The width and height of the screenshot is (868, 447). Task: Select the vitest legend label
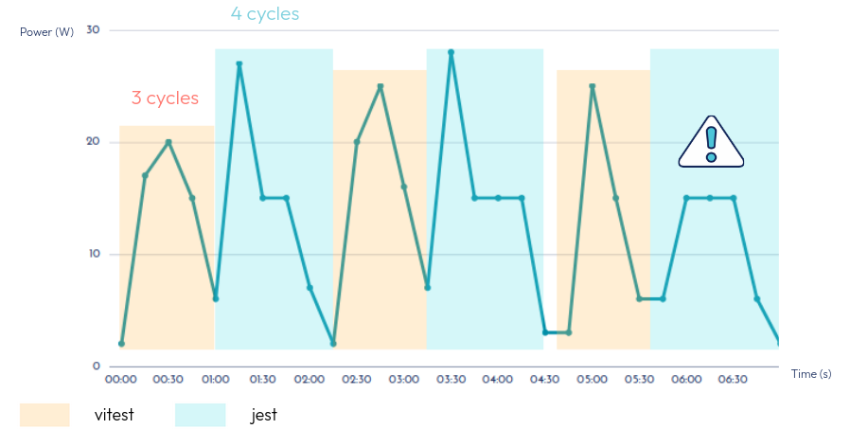tap(114, 415)
